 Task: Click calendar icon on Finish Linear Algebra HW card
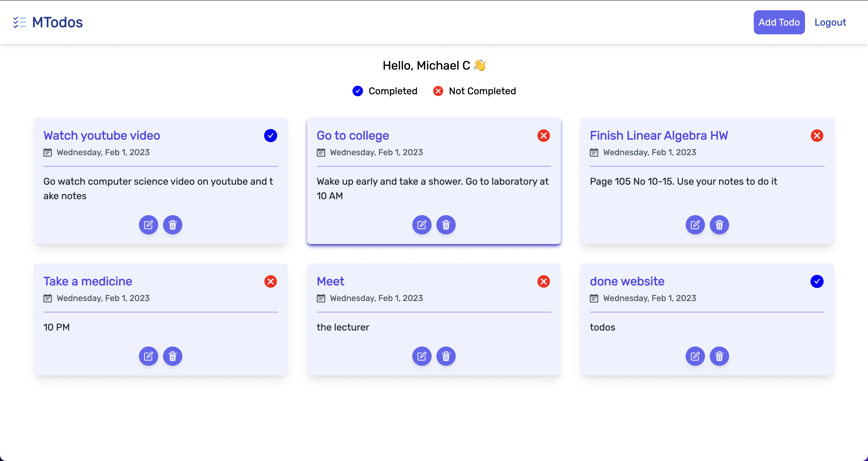[594, 153]
